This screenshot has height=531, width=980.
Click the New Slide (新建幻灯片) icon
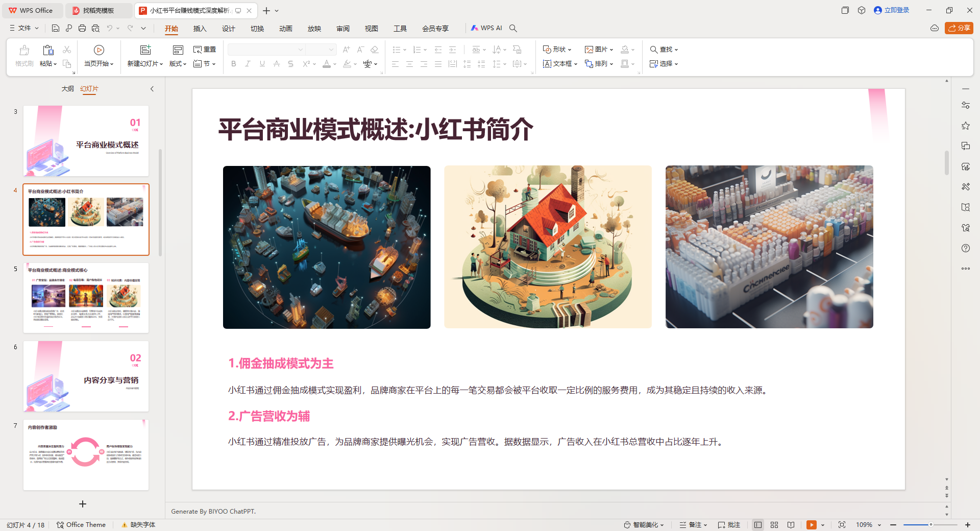(145, 50)
